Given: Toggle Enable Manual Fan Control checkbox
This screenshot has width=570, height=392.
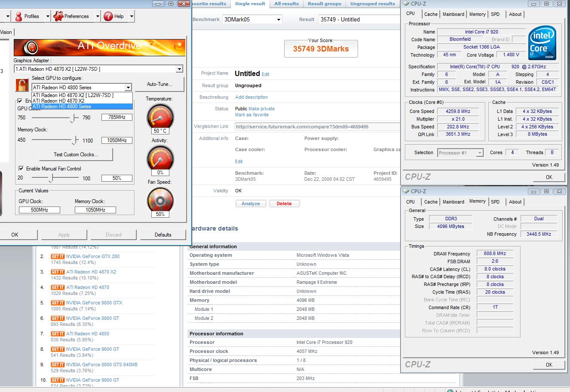Looking at the screenshot, I should point(21,169).
